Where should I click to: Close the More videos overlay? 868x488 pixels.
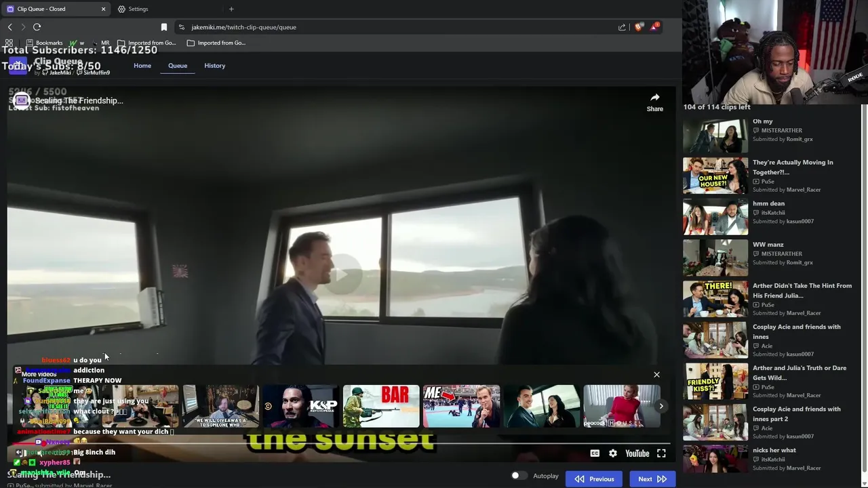656,375
